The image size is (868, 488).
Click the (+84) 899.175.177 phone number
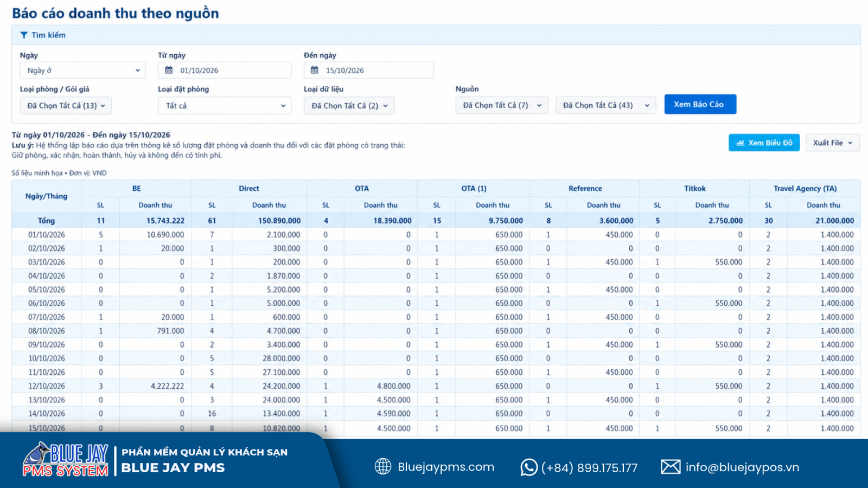[589, 468]
